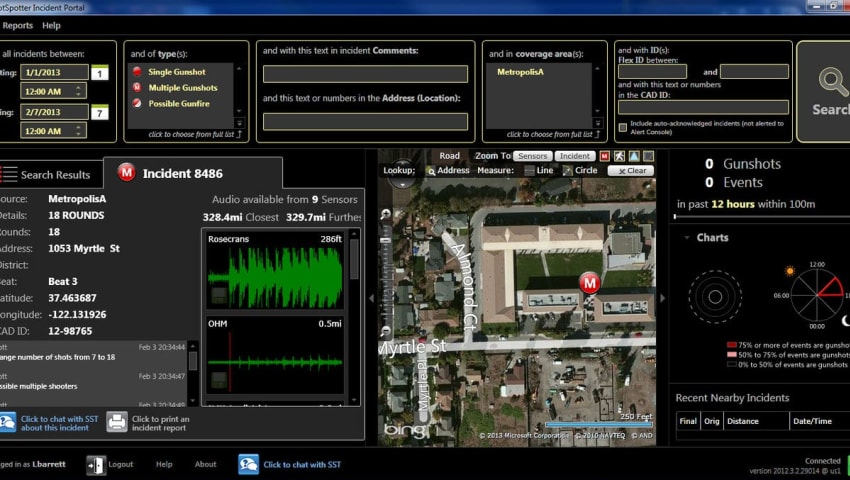The height and width of the screenshot is (480, 850).
Task: Click 'Click to print an incident report'
Action: [x=160, y=423]
